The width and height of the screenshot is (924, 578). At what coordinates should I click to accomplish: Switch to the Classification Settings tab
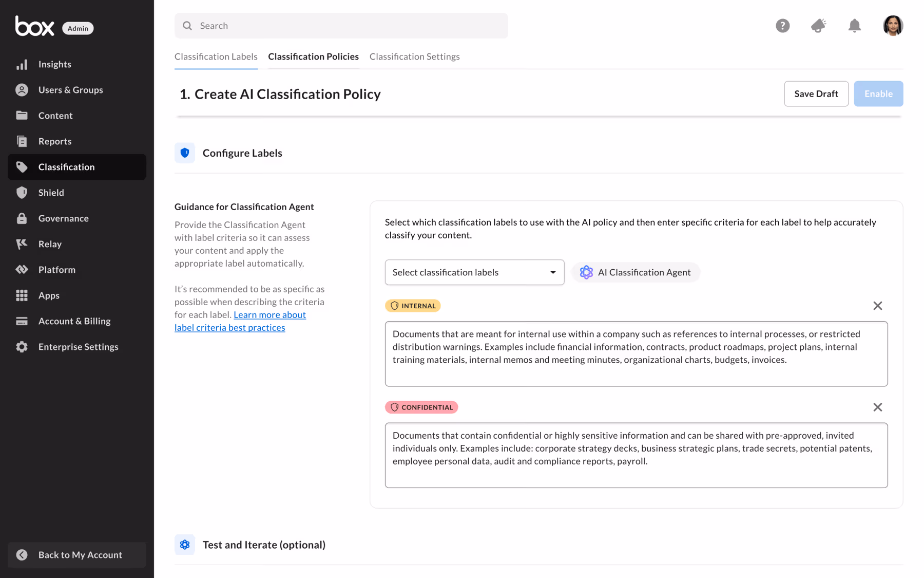point(414,57)
